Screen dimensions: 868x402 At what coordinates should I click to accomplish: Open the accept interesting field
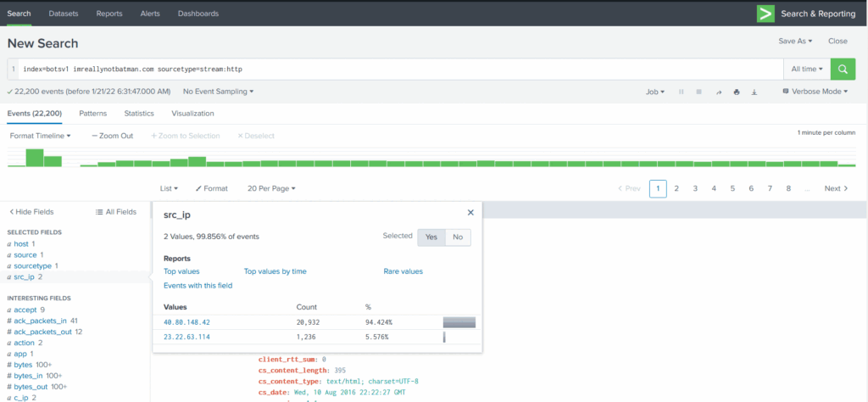click(x=25, y=310)
